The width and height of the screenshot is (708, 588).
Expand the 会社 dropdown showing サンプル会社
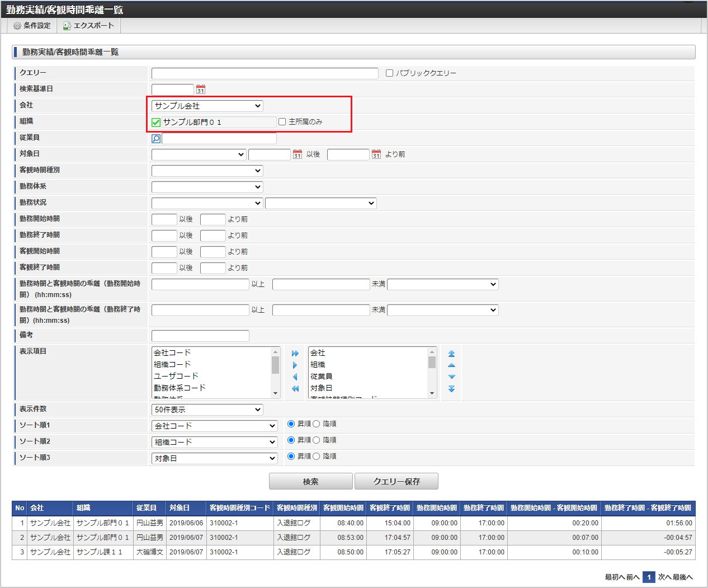[x=207, y=106]
